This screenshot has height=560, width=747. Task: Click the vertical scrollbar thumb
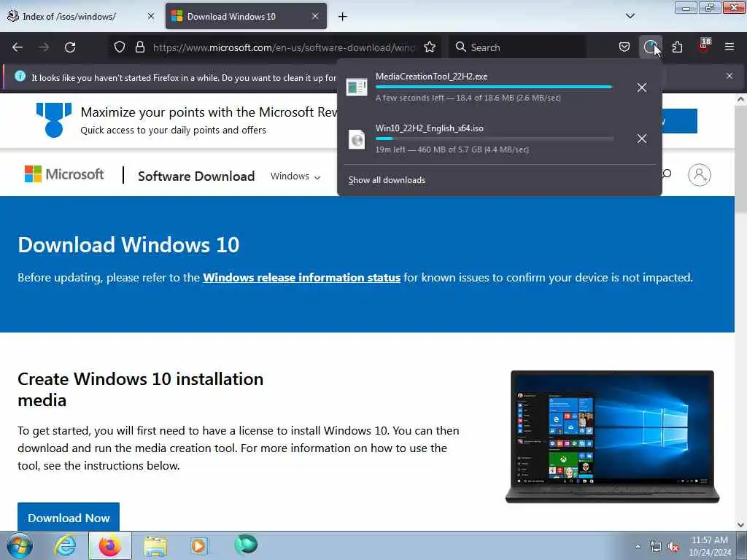(741, 160)
